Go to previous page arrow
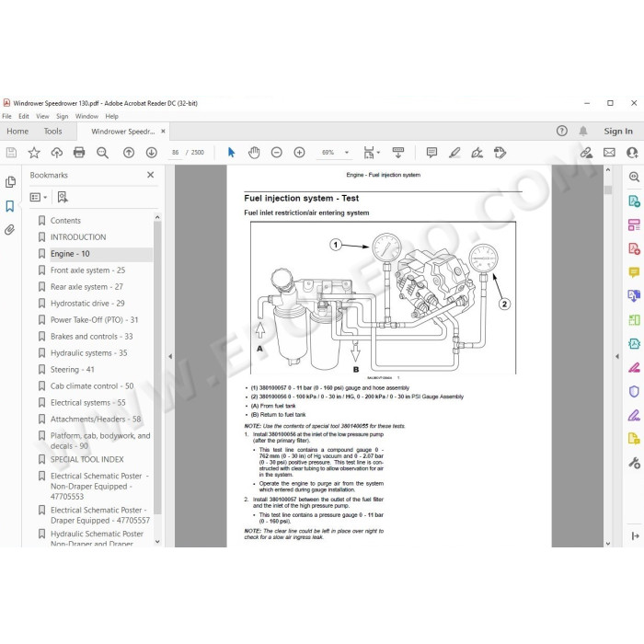Screen dimensions: 644x644 point(129,153)
